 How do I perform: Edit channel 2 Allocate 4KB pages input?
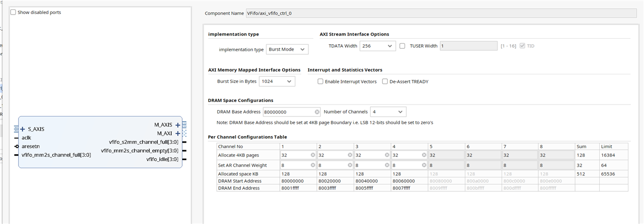335,155
